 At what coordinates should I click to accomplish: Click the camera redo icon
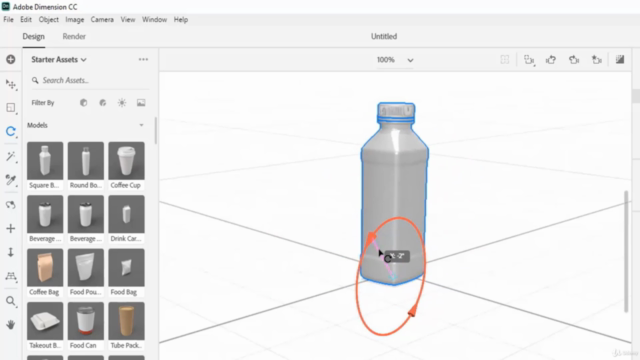574,60
